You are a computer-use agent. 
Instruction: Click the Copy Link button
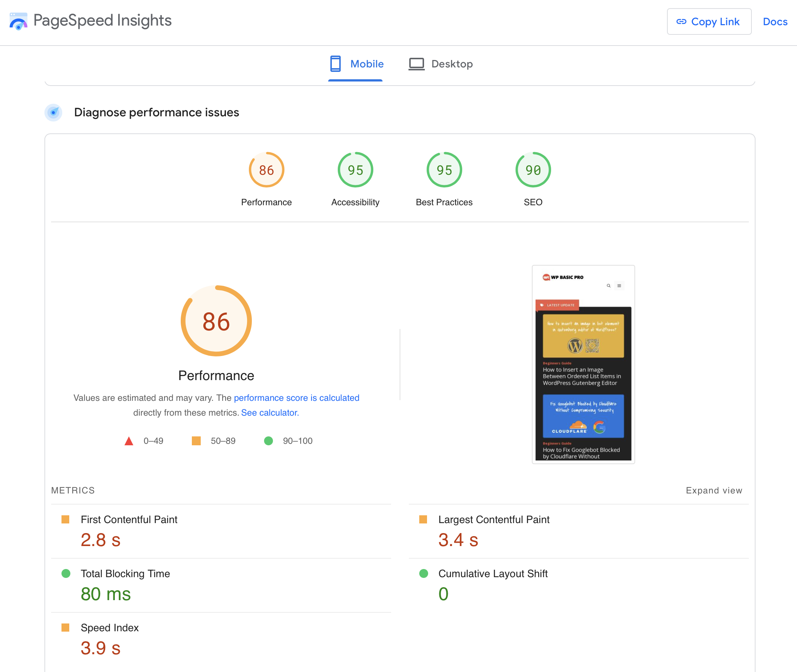(x=709, y=22)
